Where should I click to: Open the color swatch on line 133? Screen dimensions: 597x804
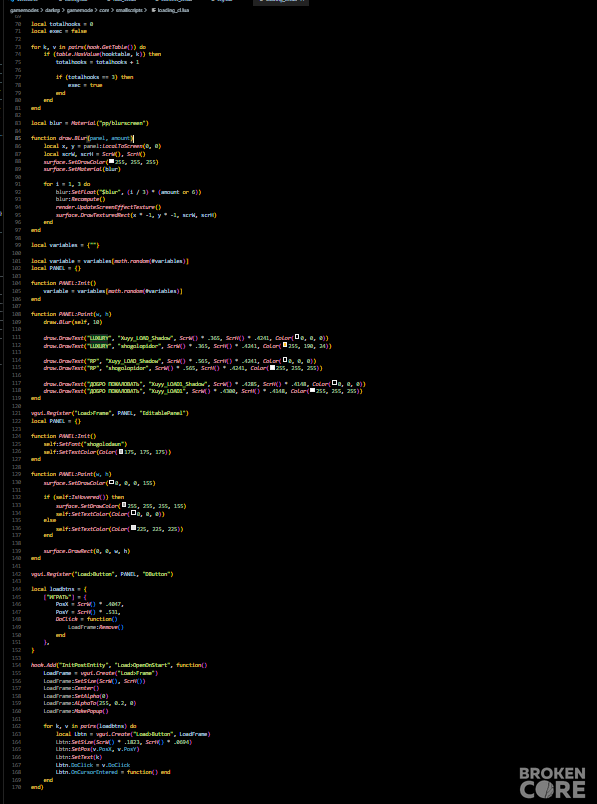tap(124, 506)
